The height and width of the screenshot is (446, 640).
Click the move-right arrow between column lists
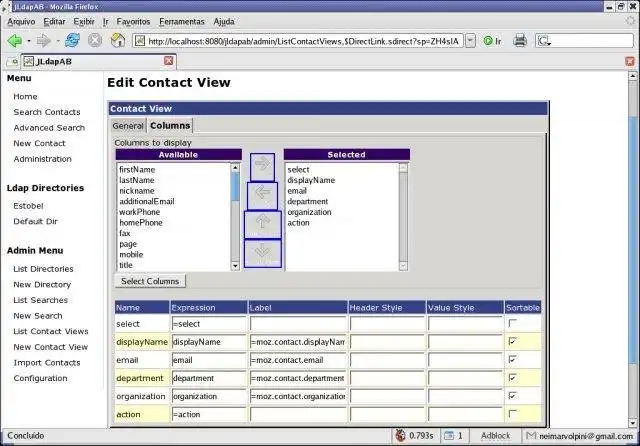click(x=262, y=167)
